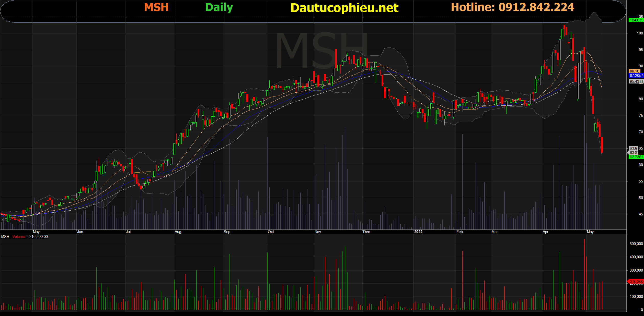Click the green Daily timeframe label
This screenshot has width=644, height=316.
click(x=219, y=7)
